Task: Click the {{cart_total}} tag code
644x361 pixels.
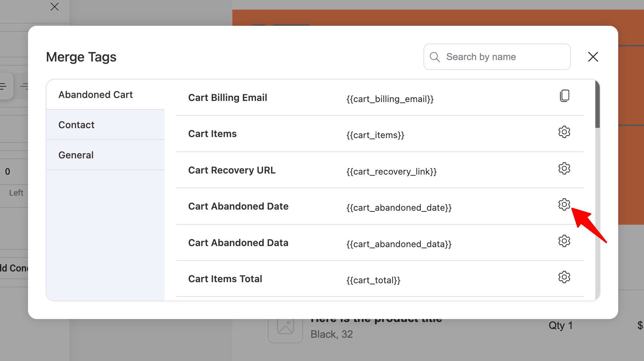Action: [373, 280]
